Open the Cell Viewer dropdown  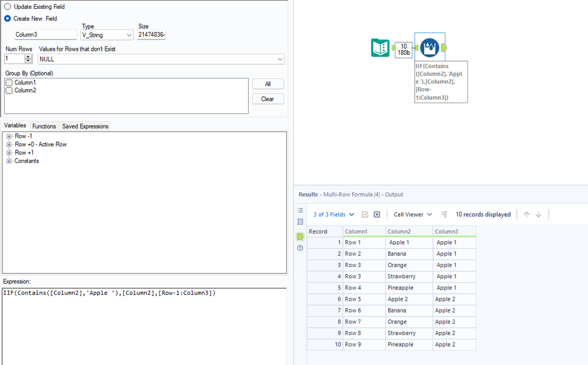(412, 215)
